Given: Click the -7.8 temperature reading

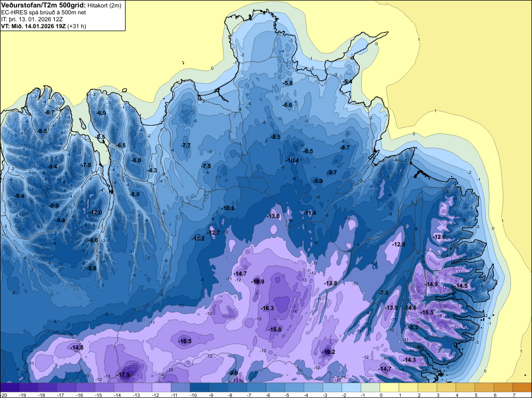Looking at the screenshot, I should click(x=86, y=165).
